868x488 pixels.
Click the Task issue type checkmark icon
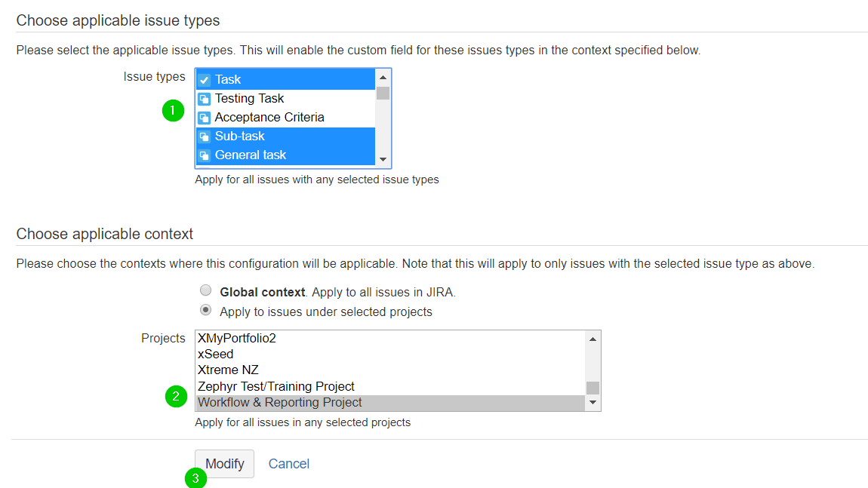[204, 80]
